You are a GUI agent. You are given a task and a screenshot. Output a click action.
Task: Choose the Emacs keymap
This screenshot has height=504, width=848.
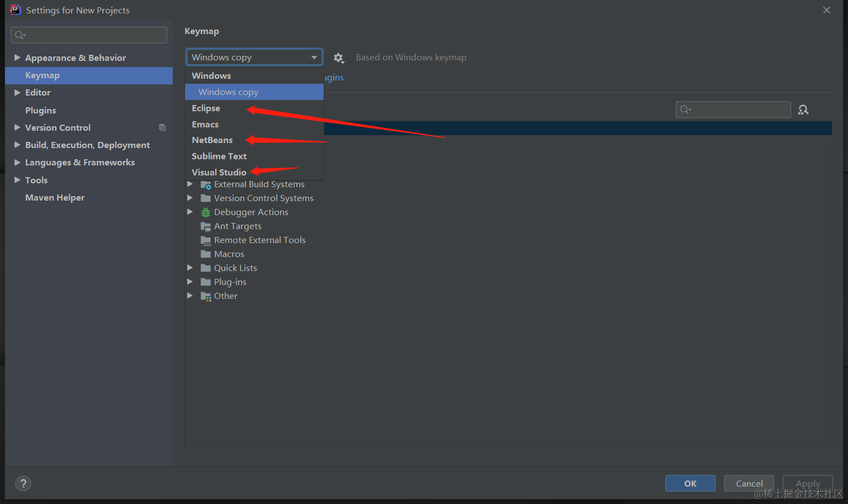click(254, 124)
